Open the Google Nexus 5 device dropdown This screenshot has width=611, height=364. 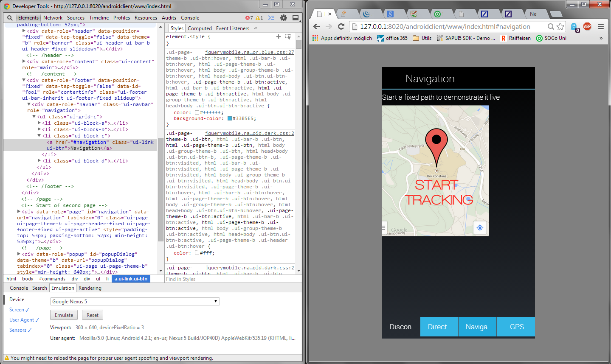click(135, 301)
